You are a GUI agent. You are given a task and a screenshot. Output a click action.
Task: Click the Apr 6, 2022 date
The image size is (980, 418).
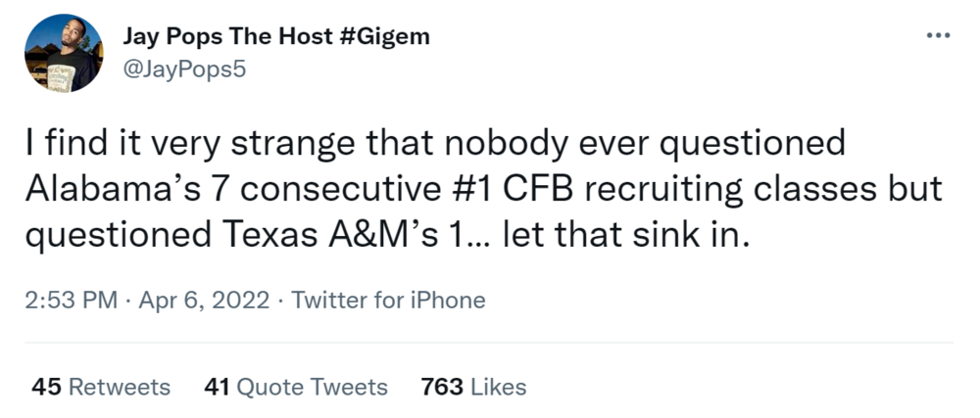(204, 300)
